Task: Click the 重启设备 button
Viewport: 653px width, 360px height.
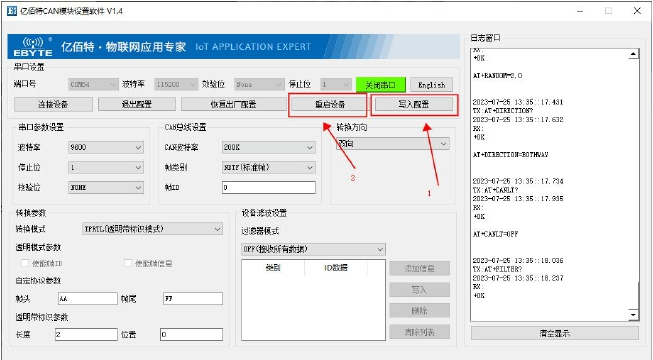Action: click(329, 104)
